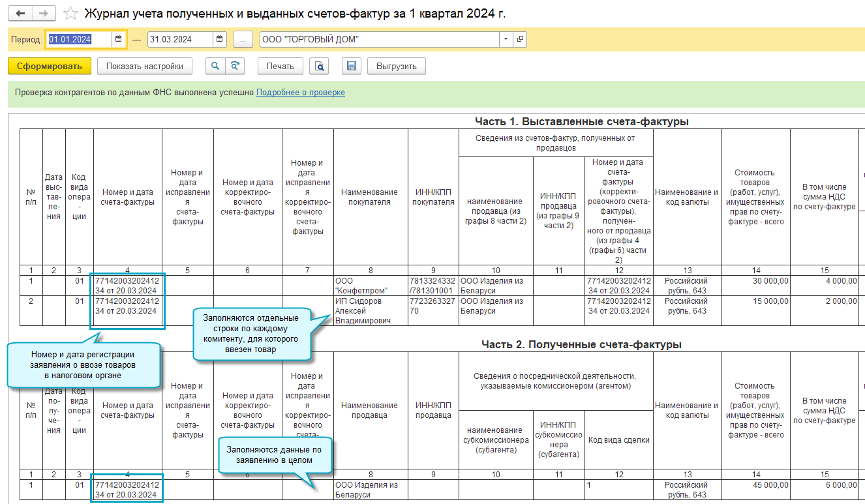Go back with the left arrow

[19, 14]
